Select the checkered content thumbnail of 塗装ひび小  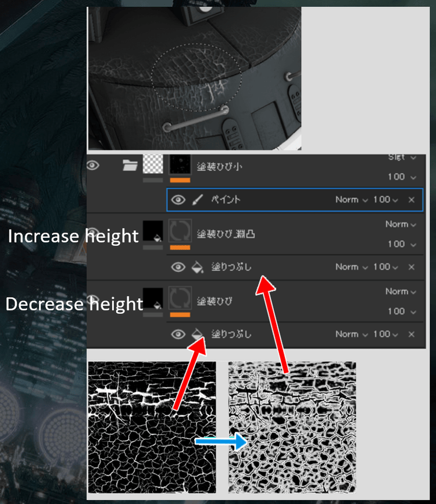pyautogui.click(x=153, y=164)
